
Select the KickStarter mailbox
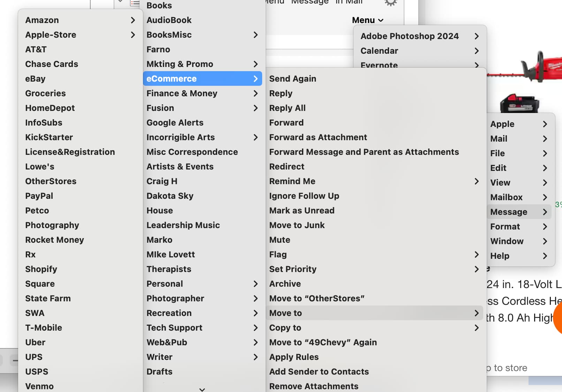point(80,137)
